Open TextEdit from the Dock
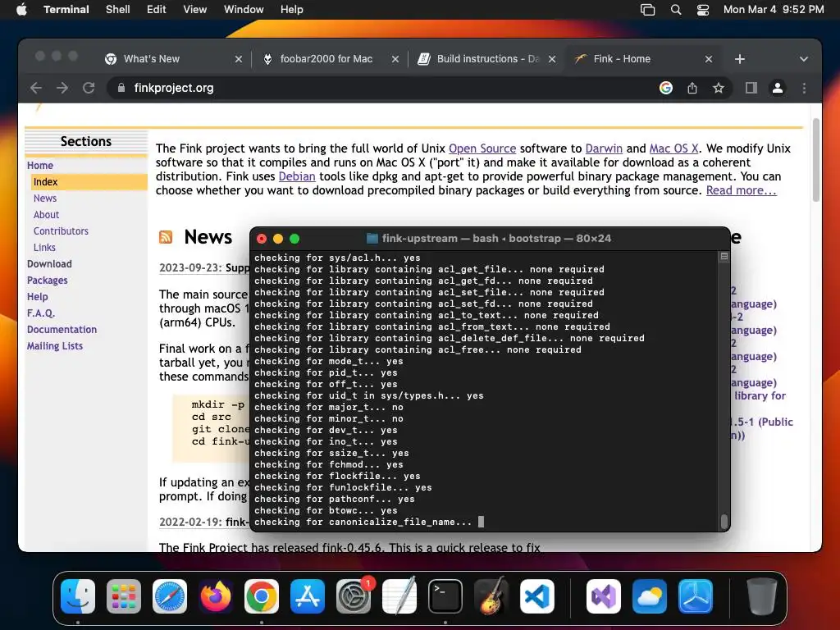Screen dimensions: 840x630 [399, 596]
